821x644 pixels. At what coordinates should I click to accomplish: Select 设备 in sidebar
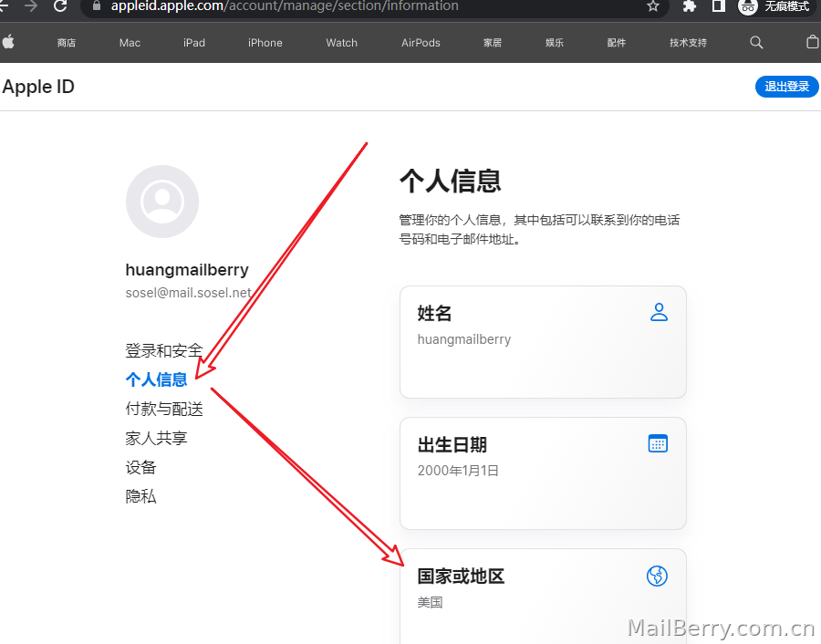click(140, 467)
